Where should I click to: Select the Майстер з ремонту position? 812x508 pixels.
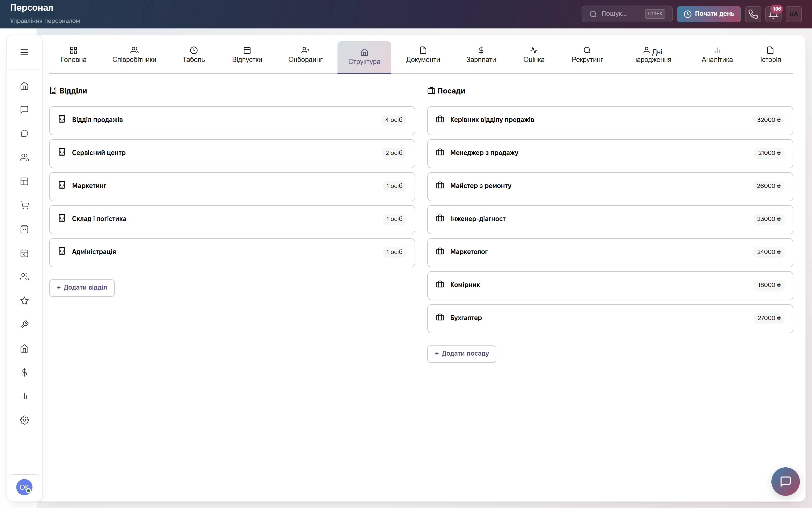point(610,186)
